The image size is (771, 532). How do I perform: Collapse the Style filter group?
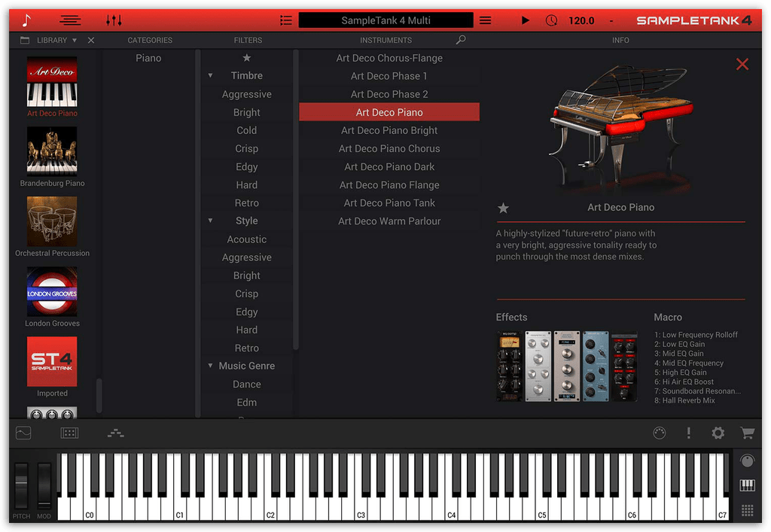[x=210, y=221]
